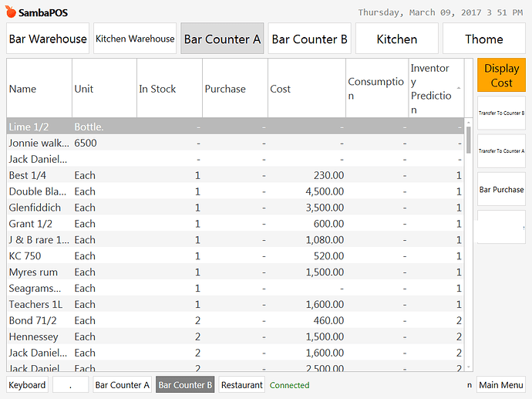Screen dimensions: 532x399
Task: Open the Bar Purchase screen
Action: coord(501,189)
